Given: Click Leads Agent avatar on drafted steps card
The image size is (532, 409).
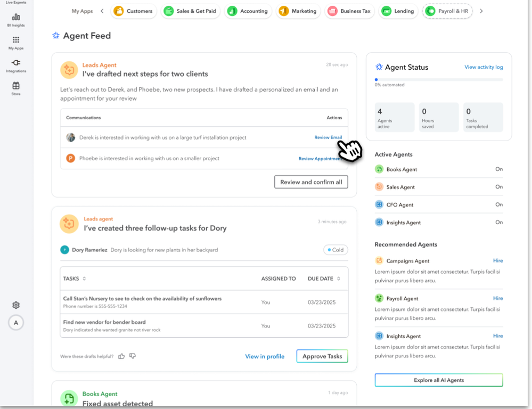Looking at the screenshot, I should click(x=69, y=70).
